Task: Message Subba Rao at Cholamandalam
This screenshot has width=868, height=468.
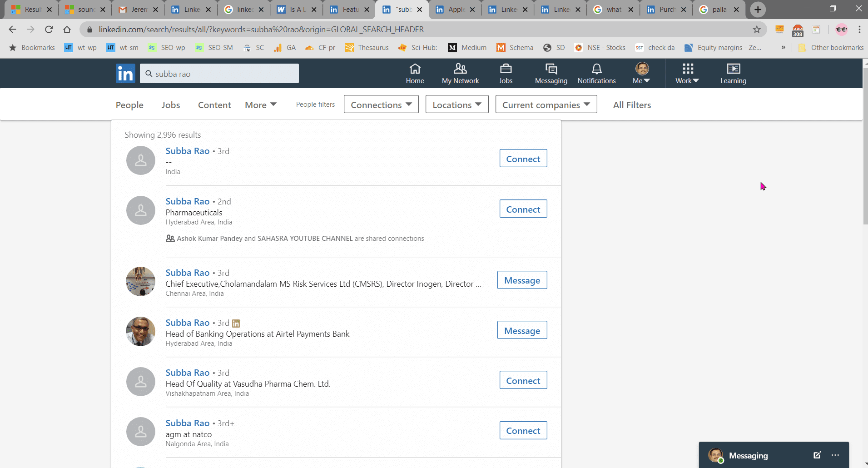Action: click(522, 280)
